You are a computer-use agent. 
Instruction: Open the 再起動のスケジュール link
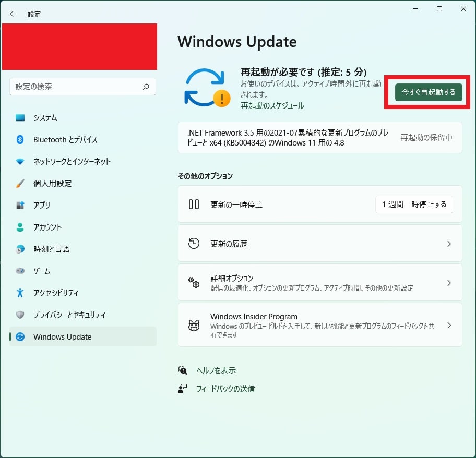272,106
